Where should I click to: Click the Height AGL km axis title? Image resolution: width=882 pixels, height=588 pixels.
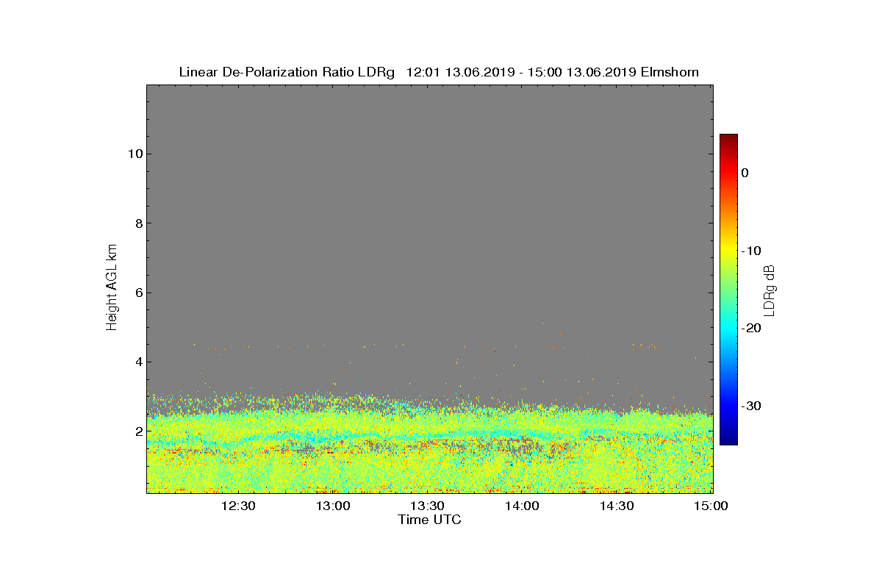point(112,288)
